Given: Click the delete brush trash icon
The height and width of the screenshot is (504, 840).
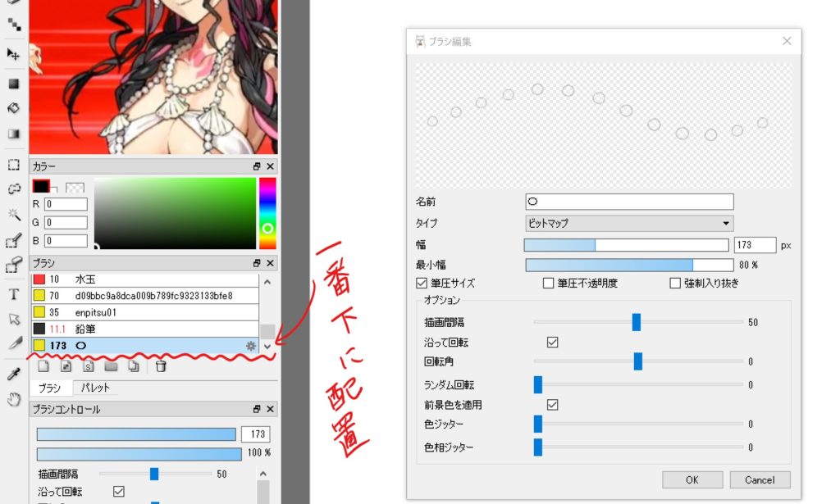Looking at the screenshot, I should coord(161,366).
